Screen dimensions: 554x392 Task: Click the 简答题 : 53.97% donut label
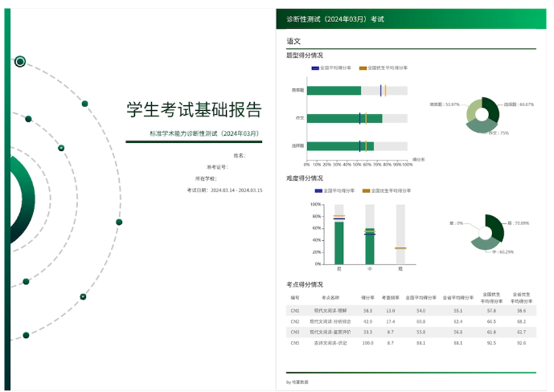[445, 104]
